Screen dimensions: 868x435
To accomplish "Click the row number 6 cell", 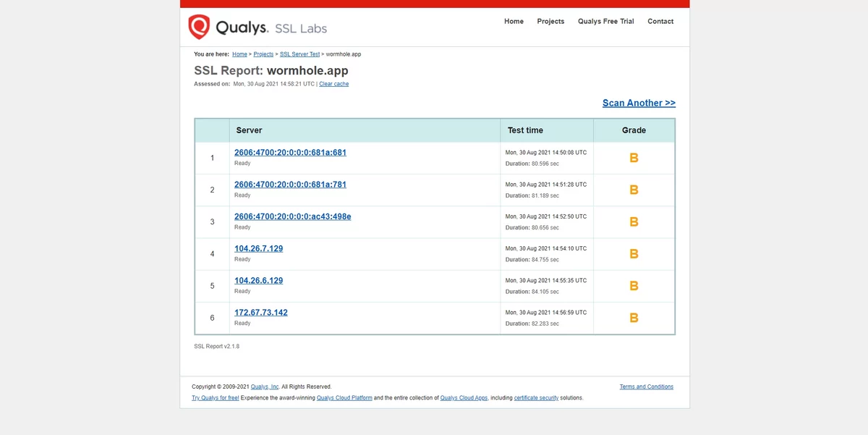I will (212, 318).
